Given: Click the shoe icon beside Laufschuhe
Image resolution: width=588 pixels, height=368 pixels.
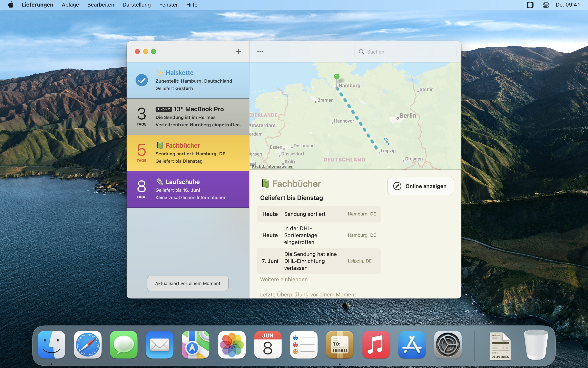Looking at the screenshot, I should click(x=160, y=182).
